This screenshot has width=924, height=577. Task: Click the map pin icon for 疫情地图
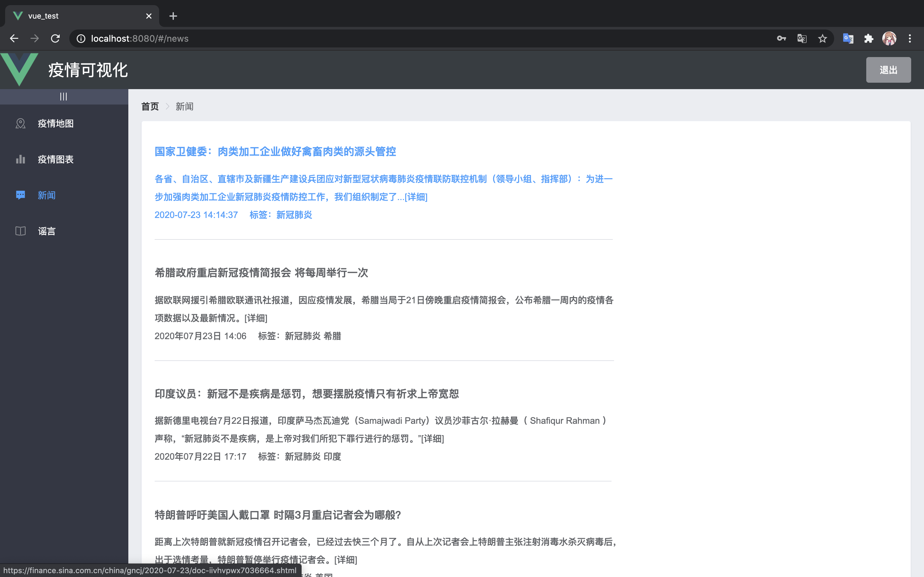20,123
